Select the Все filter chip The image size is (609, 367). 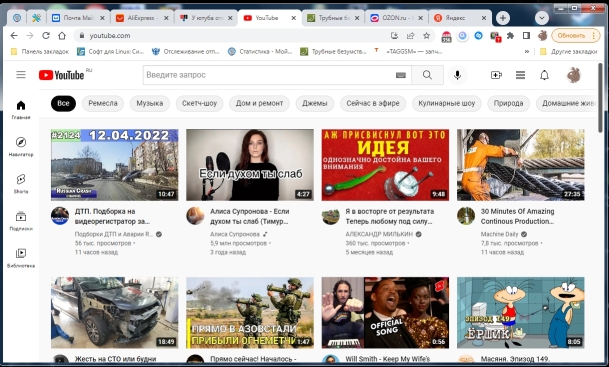[63, 103]
